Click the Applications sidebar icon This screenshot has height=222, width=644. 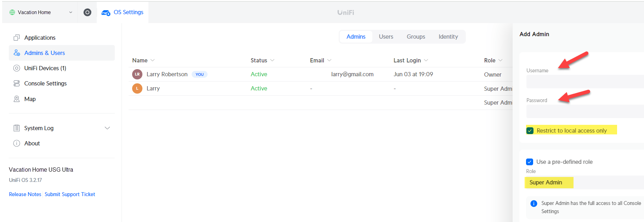point(16,38)
